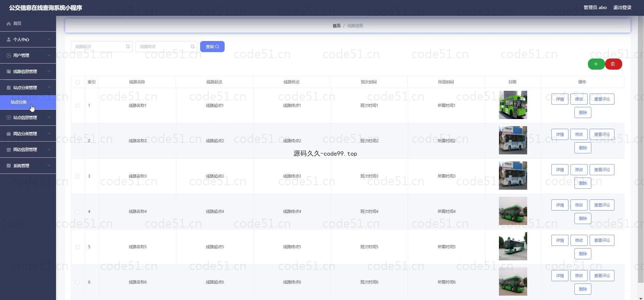Open the 用户管理 sidebar menu
644x300 pixels.
pos(28,55)
